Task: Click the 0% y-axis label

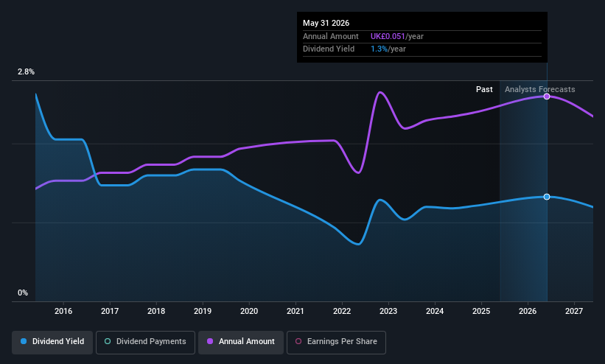Action: pos(23,293)
